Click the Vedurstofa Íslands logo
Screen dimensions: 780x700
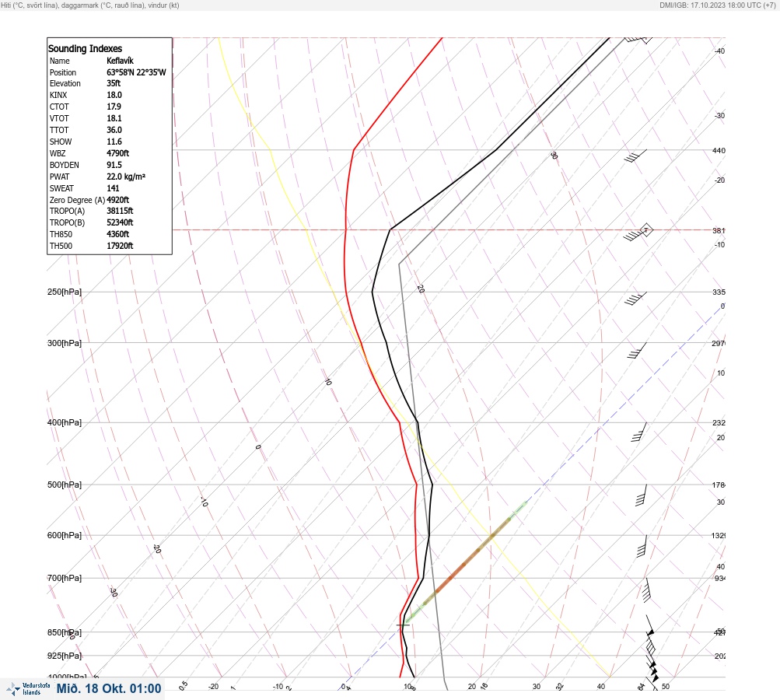pyautogui.click(x=28, y=688)
